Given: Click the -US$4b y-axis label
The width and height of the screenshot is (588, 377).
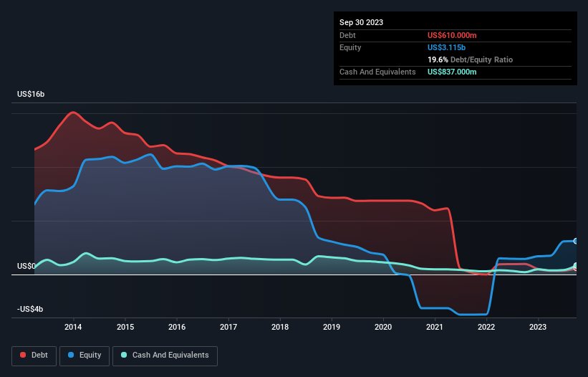Looking at the screenshot, I should coord(30,309).
